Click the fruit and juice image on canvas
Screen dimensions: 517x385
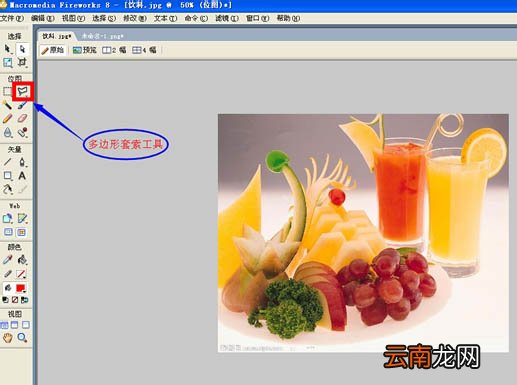pos(363,233)
